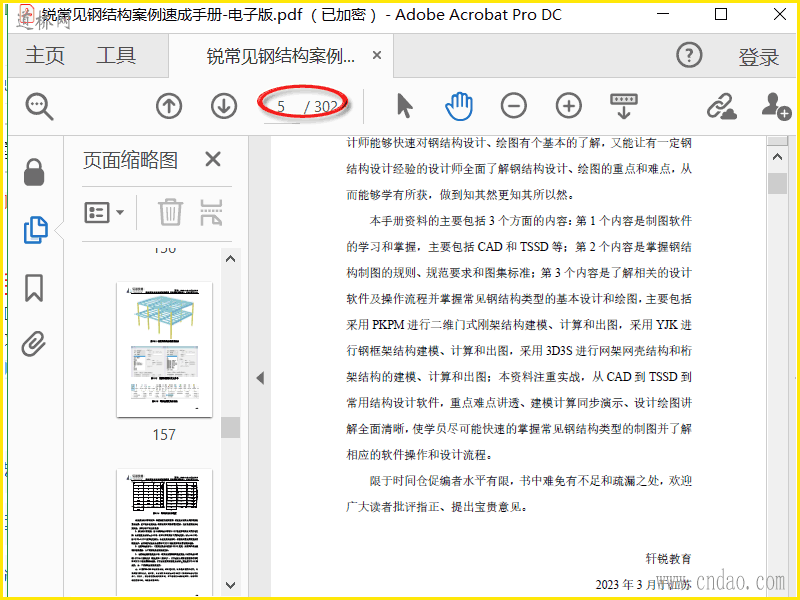Image resolution: width=800 pixels, height=600 pixels.
Task: Open the security lock panel
Action: pyautogui.click(x=34, y=172)
